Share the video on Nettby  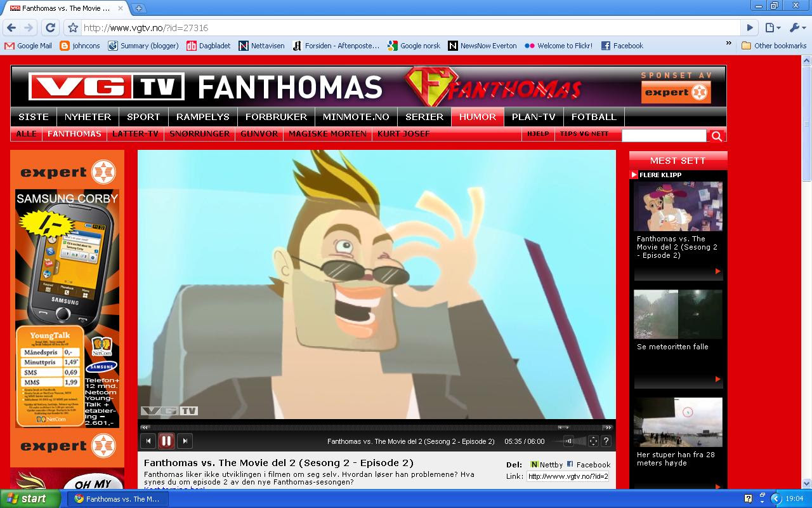point(546,465)
